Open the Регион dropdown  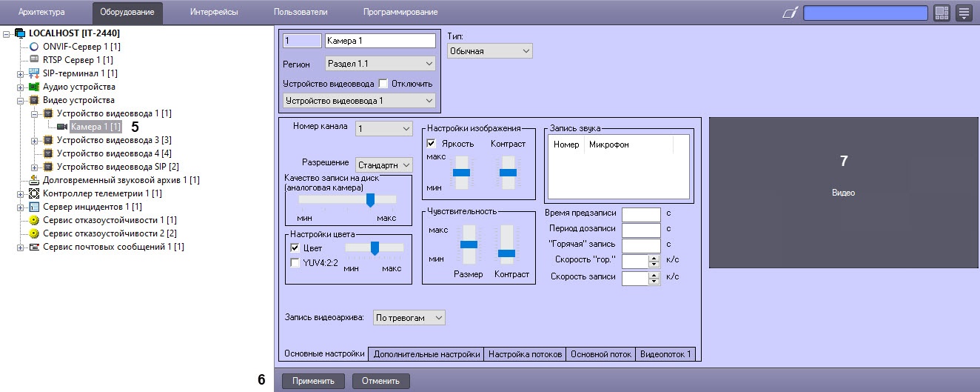click(380, 64)
